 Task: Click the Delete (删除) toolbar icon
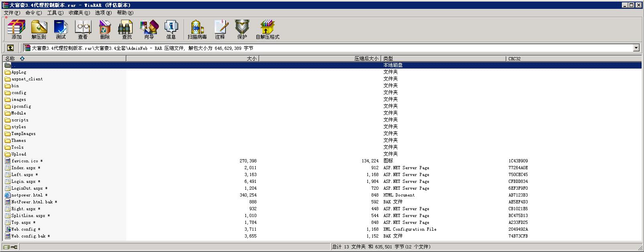(x=105, y=29)
